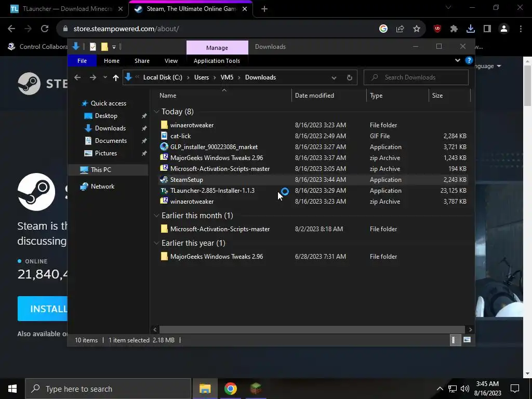
Task: Sort files by Size column
Action: (437, 96)
